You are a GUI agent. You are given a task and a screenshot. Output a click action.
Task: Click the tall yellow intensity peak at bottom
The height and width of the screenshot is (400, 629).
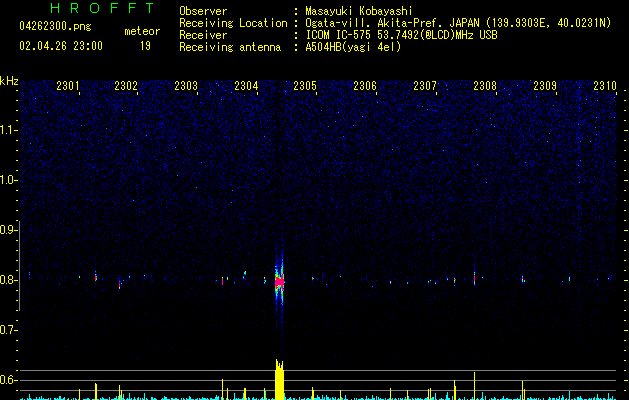[279, 380]
